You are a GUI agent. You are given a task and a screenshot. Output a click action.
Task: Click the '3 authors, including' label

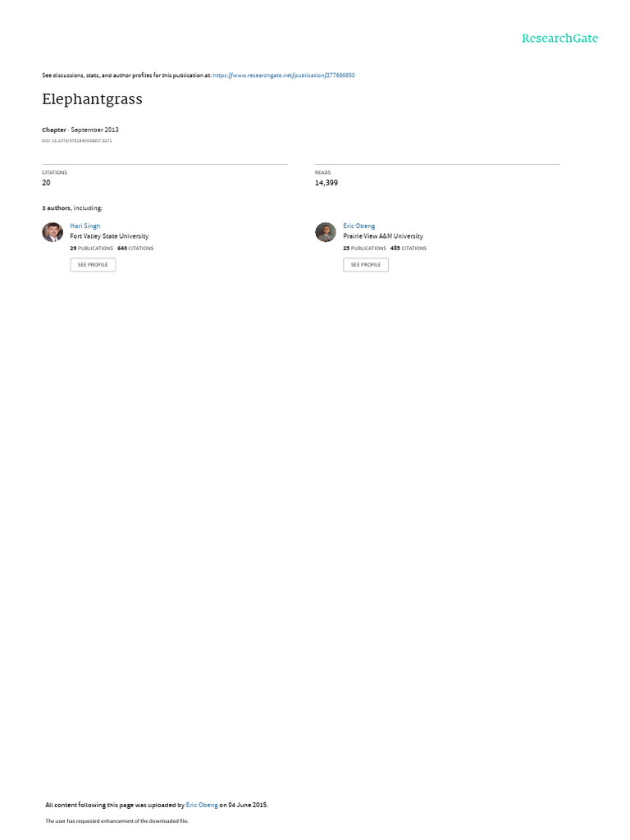pos(72,208)
